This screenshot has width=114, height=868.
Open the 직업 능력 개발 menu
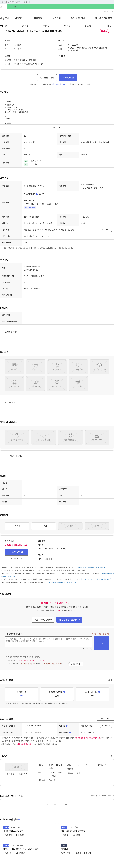pyautogui.click(x=78, y=18)
